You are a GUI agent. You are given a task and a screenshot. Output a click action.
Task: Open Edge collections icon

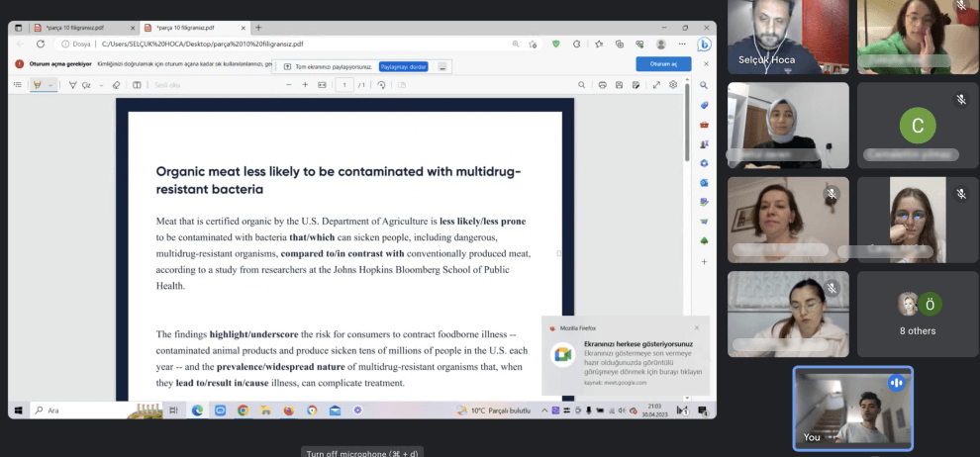[x=620, y=45]
